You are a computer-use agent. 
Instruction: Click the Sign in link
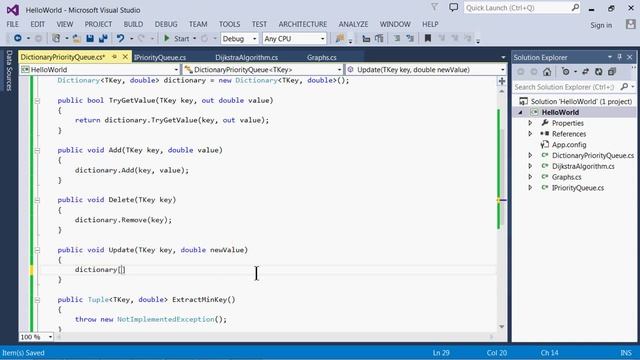click(x=601, y=25)
